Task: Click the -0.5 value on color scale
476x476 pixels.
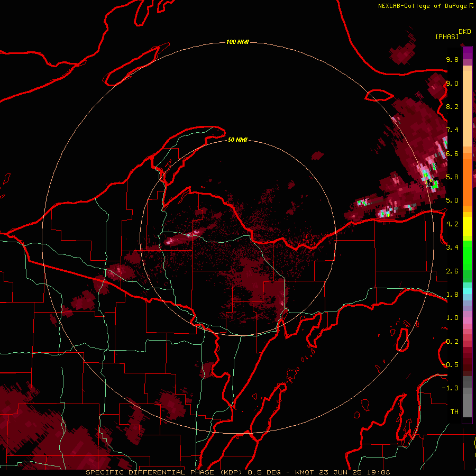Action: [x=450, y=364]
